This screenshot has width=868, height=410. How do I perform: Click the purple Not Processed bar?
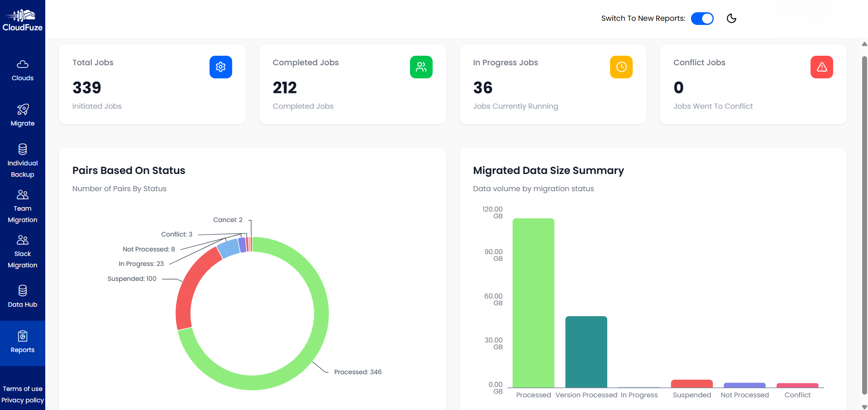pos(744,385)
